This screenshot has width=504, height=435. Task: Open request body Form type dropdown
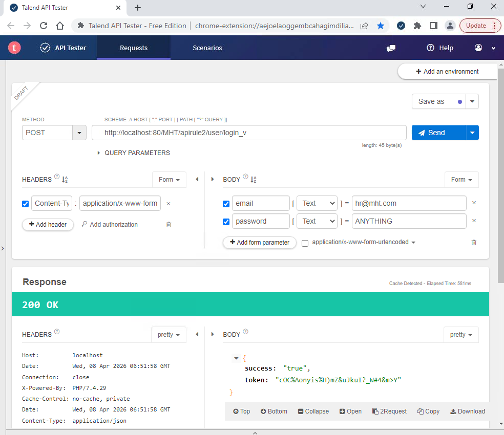pos(461,180)
